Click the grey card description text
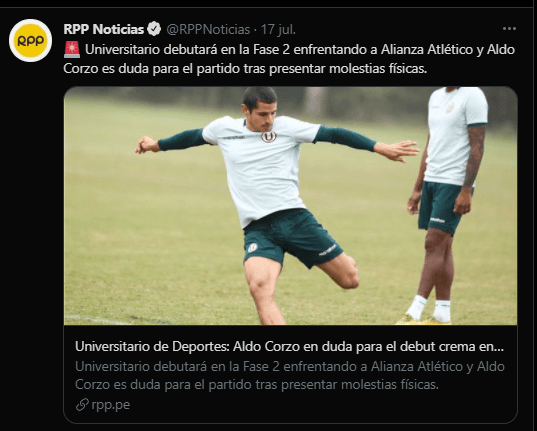This screenshot has width=537, height=431. point(290,375)
